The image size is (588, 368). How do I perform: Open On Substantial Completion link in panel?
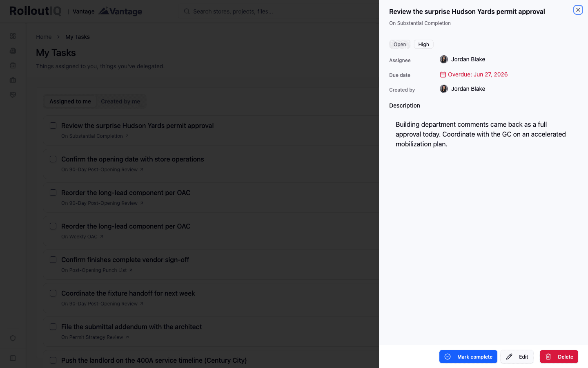coord(420,23)
